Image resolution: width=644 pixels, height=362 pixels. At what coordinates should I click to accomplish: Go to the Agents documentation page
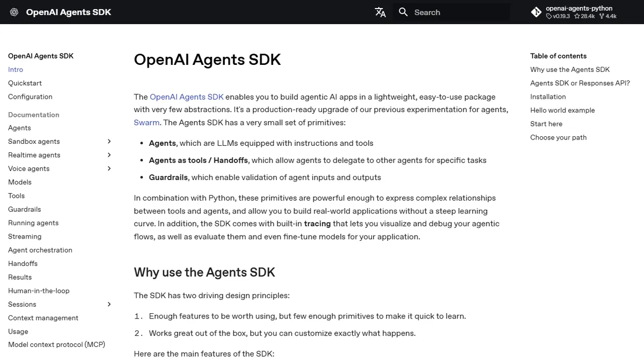pyautogui.click(x=19, y=128)
